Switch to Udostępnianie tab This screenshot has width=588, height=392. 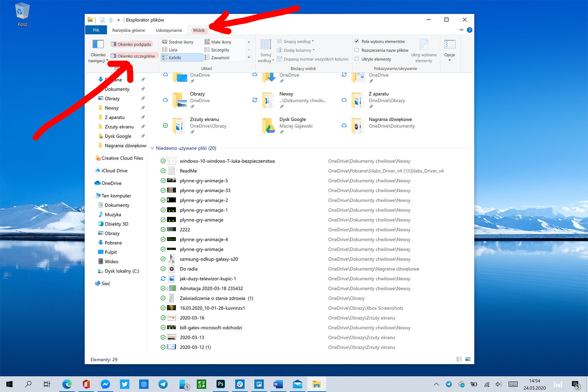[169, 30]
